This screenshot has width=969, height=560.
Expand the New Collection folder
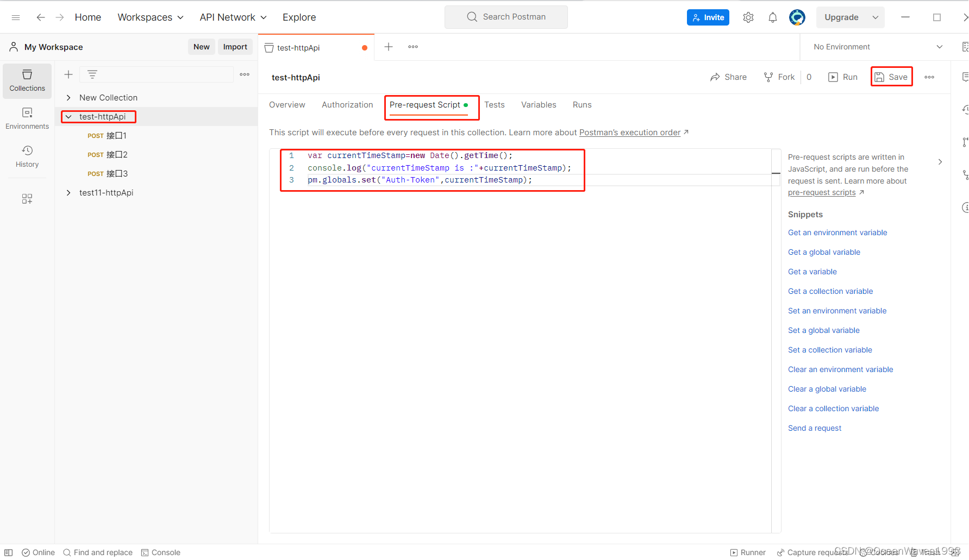coord(68,98)
